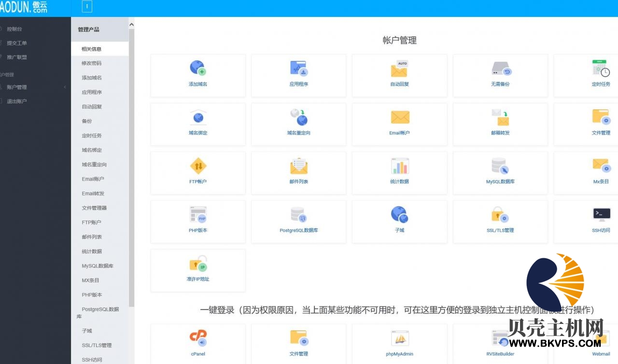Open the phpMyAdmin sailboat icon
The width and height of the screenshot is (618, 364).
[x=399, y=338]
